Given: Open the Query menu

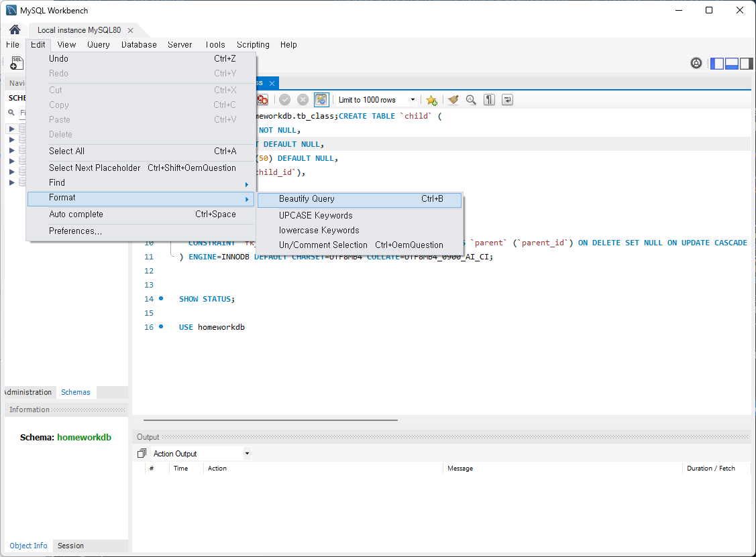Looking at the screenshot, I should (x=99, y=45).
